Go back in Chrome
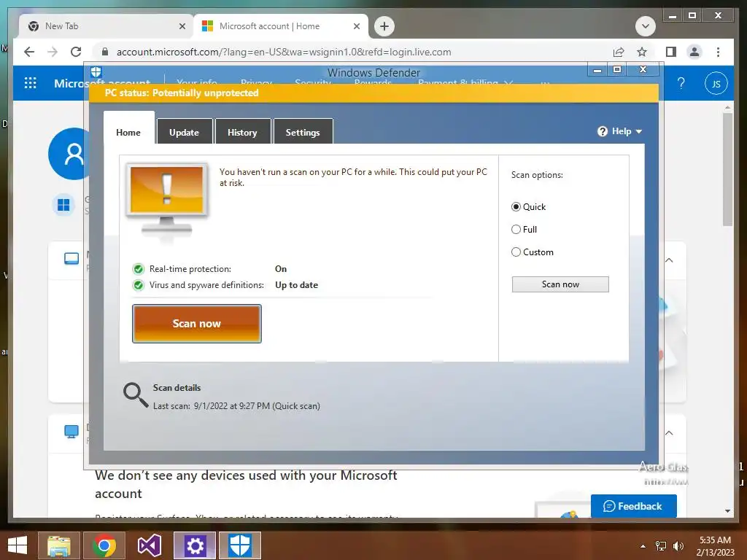Image resolution: width=747 pixels, height=560 pixels. [x=29, y=52]
